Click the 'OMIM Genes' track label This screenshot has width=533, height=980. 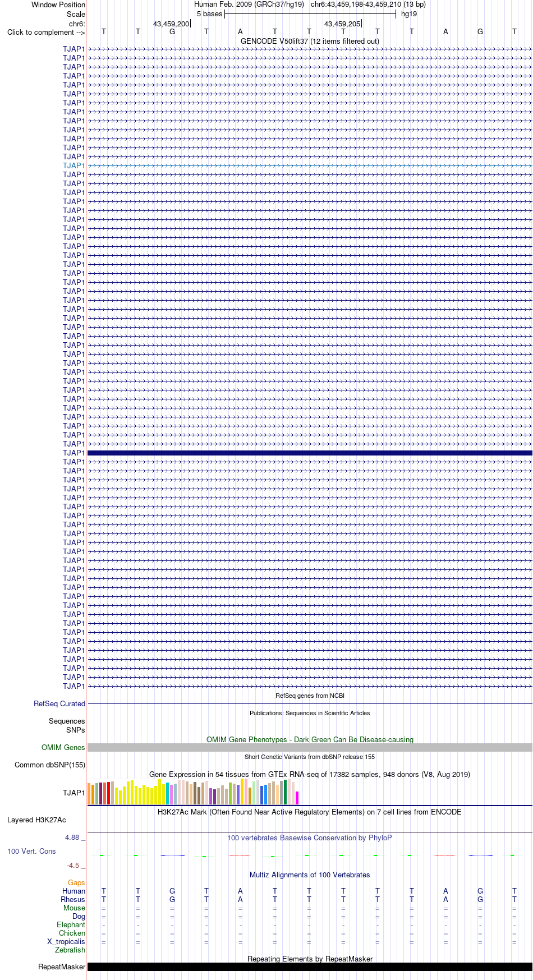tap(63, 747)
